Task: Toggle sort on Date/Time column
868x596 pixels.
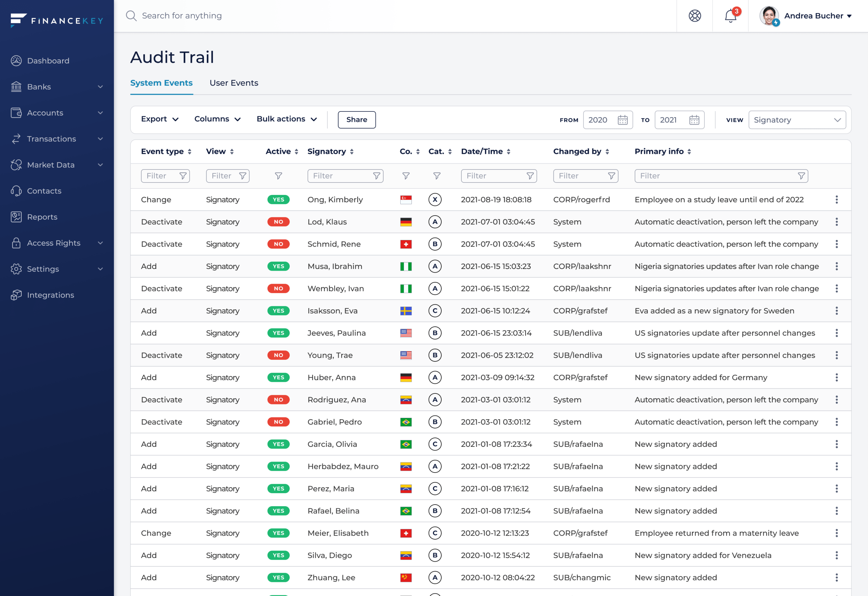Action: click(x=508, y=152)
